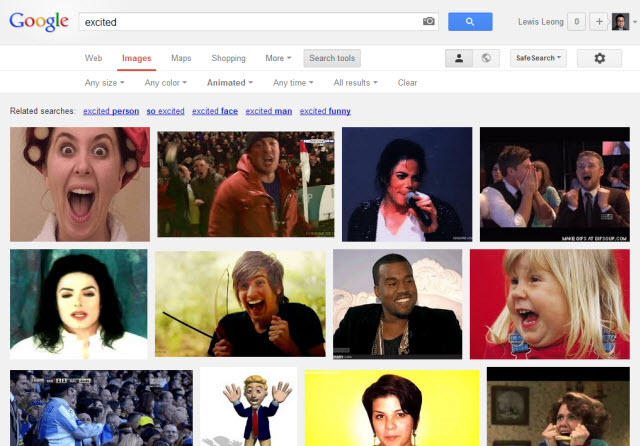Open the settings gear menu
Screen dimensions: 640x446
[599, 58]
